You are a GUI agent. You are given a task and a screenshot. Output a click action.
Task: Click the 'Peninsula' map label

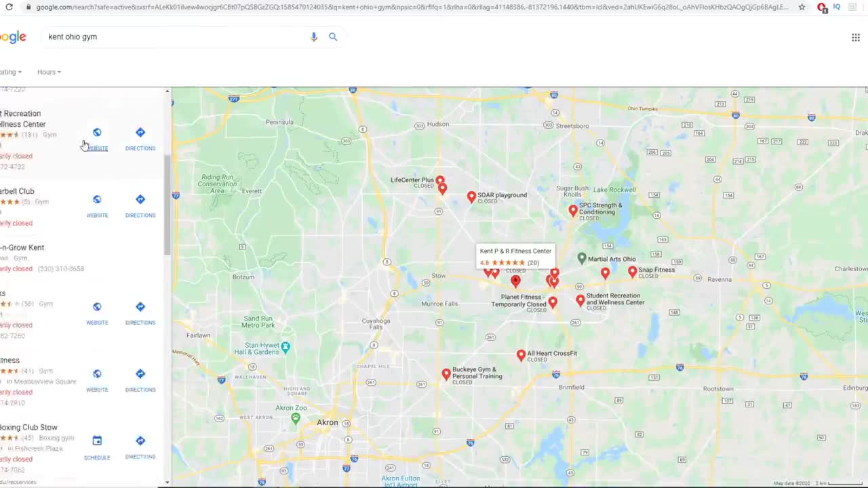[279, 122]
